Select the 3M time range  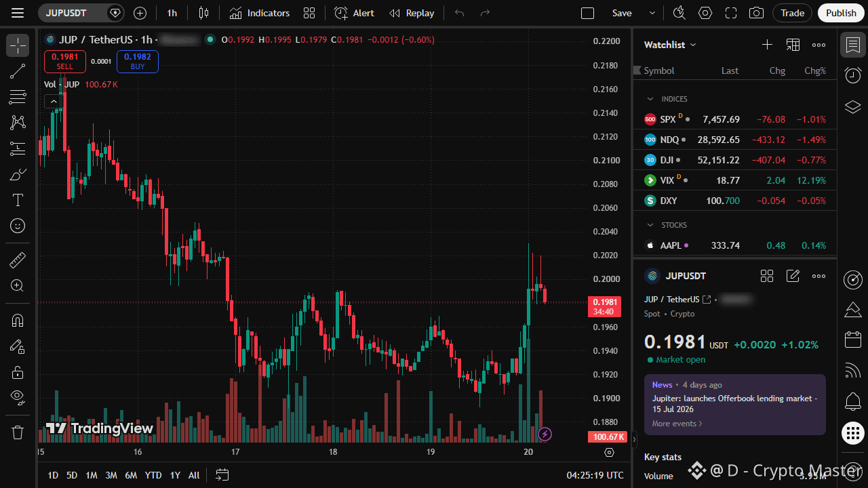pyautogui.click(x=111, y=475)
